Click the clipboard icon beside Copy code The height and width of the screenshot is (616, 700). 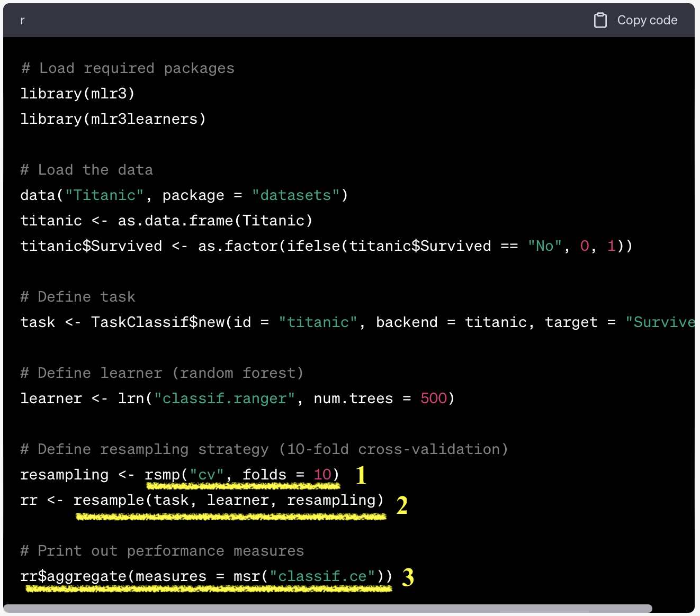point(600,20)
